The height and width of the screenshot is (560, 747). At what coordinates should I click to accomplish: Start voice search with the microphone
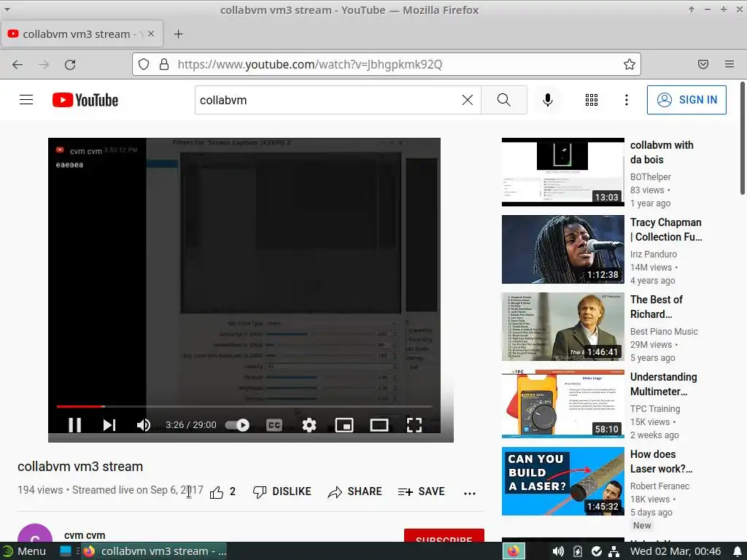547,99
